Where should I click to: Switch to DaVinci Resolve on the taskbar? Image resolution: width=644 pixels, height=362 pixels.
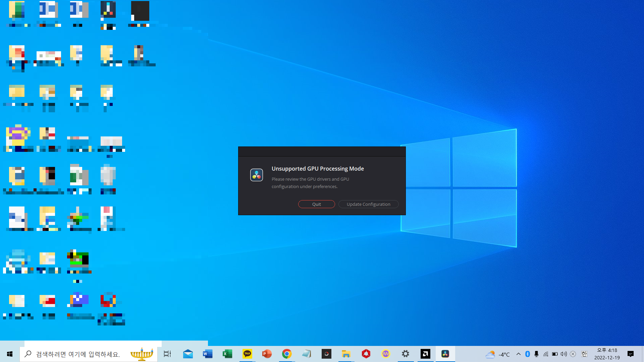[x=445, y=354]
